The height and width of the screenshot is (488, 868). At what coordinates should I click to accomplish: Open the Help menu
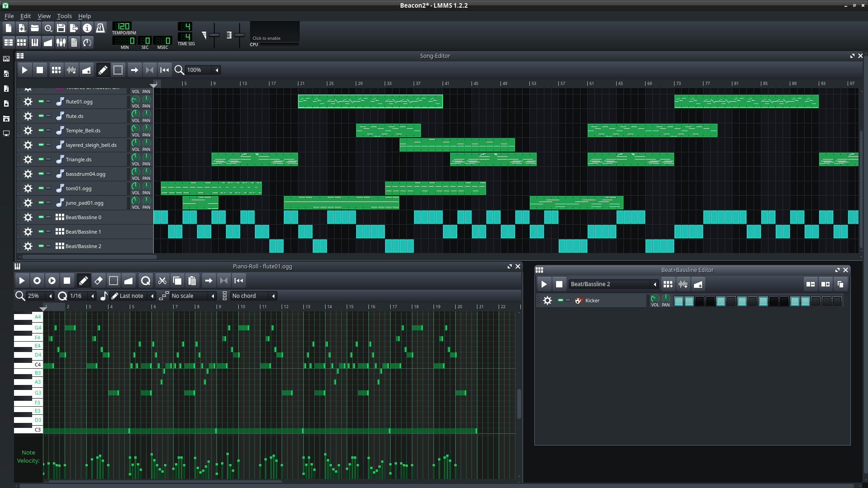(85, 16)
